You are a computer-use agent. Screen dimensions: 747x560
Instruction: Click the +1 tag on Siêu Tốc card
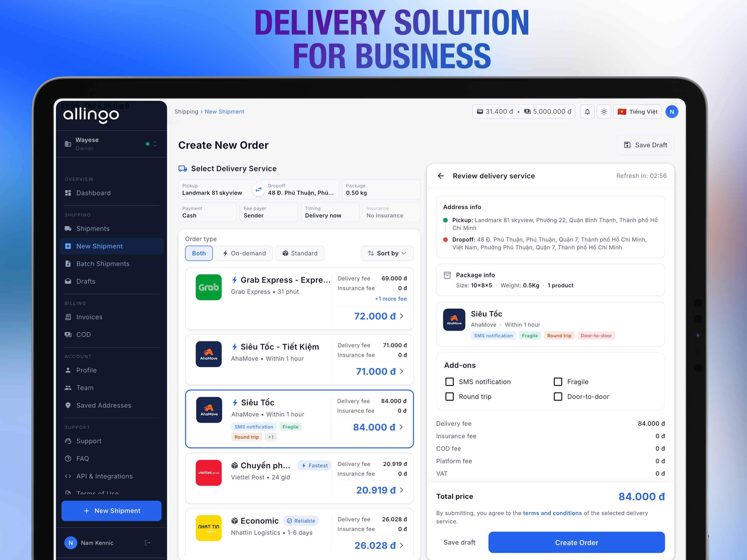pos(271,437)
